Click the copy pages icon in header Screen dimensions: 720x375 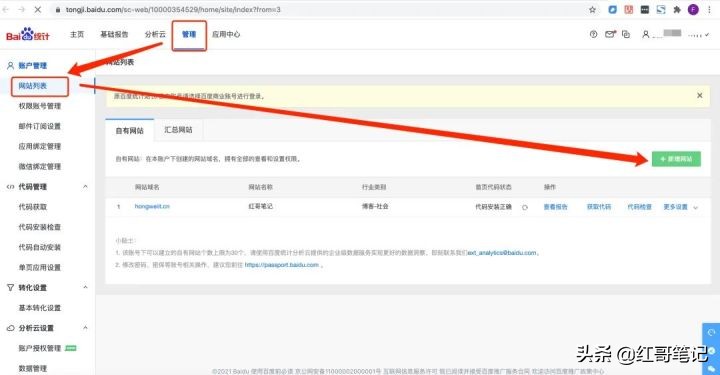coord(626,34)
